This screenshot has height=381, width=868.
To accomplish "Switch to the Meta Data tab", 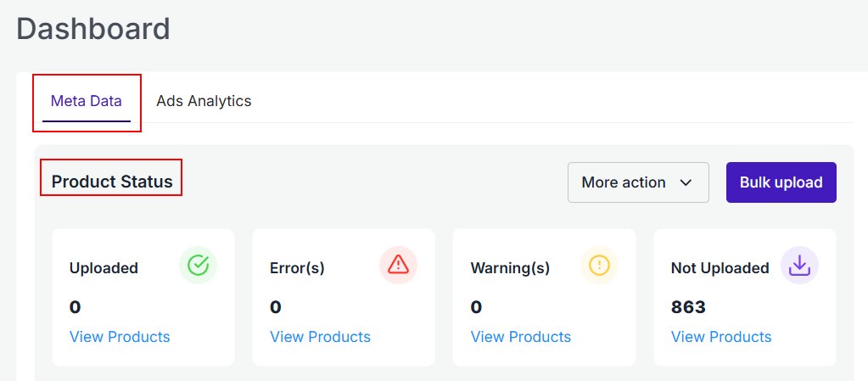I will (x=87, y=101).
